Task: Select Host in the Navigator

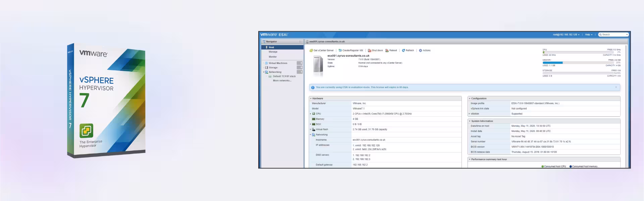Action: pyautogui.click(x=282, y=47)
